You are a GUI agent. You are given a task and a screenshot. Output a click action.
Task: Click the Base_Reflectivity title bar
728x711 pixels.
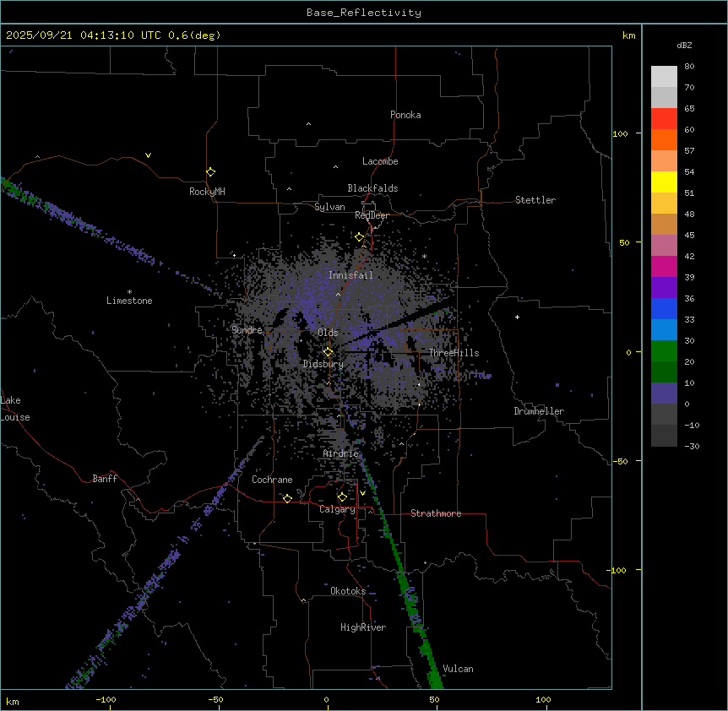point(363,12)
